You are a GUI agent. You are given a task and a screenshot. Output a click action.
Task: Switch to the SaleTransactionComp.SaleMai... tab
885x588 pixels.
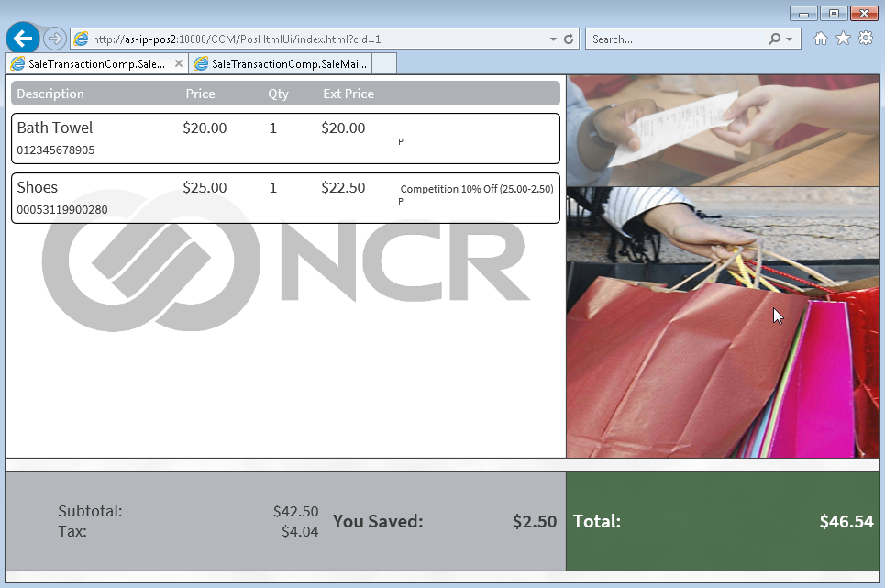[x=281, y=64]
